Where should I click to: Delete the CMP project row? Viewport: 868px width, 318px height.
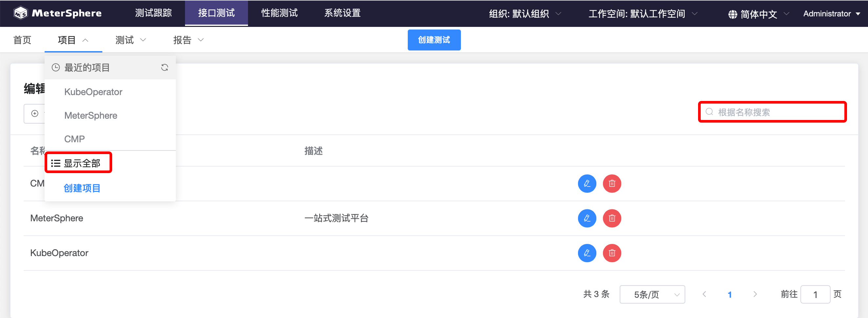click(612, 184)
